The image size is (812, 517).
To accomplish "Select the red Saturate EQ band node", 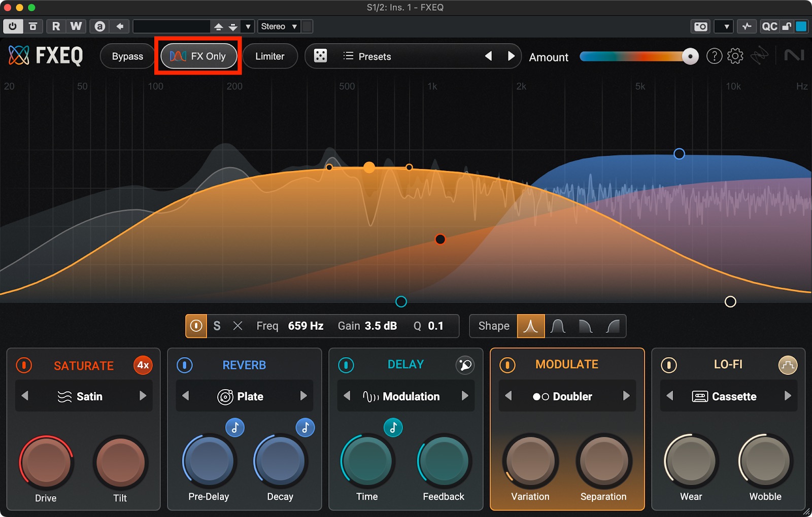I will [x=440, y=239].
